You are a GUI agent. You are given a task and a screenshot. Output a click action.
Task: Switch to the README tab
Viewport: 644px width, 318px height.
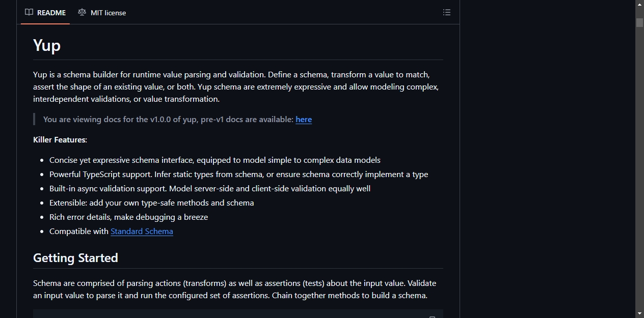click(x=45, y=12)
